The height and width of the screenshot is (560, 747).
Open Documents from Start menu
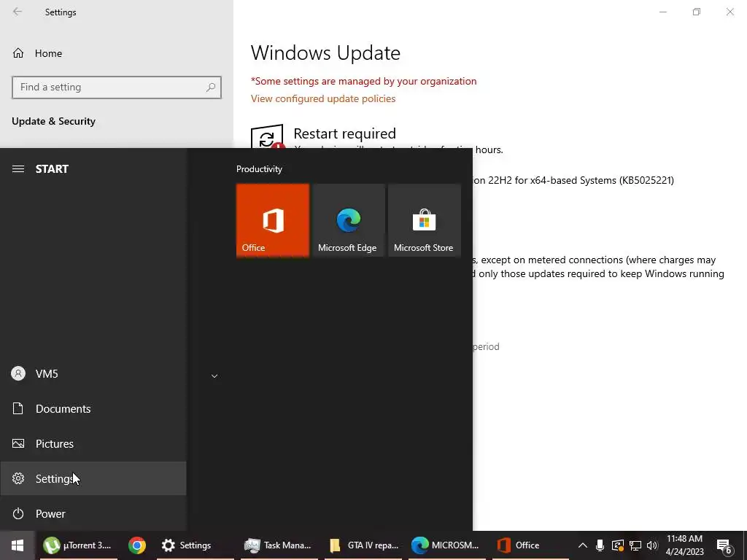pyautogui.click(x=93, y=408)
